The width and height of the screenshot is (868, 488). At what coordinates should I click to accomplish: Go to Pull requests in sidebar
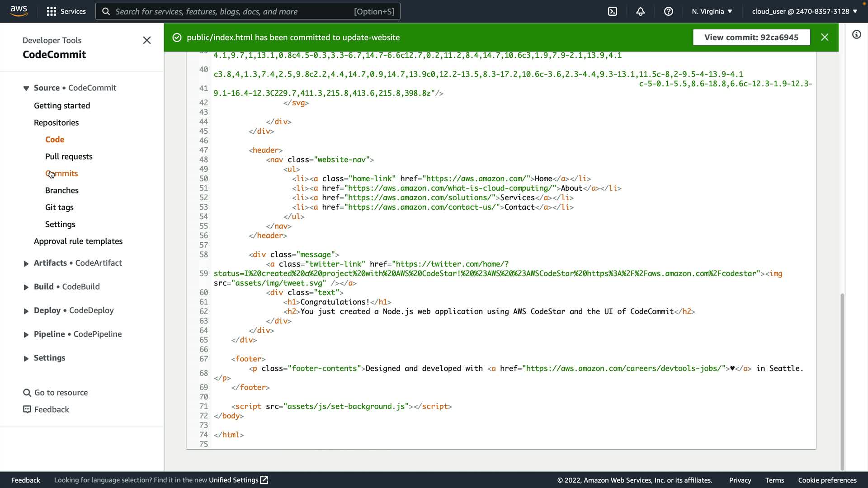tap(69, 156)
